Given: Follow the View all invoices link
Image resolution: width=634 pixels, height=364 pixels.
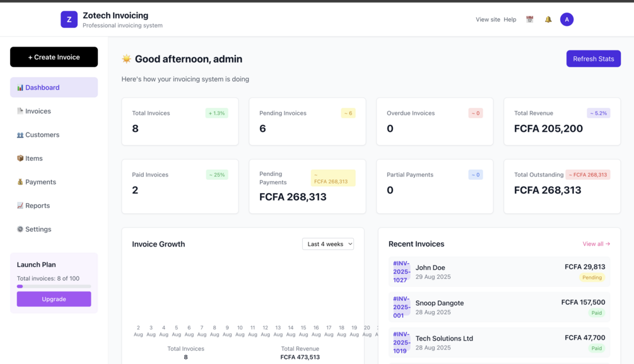Looking at the screenshot, I should click(596, 244).
